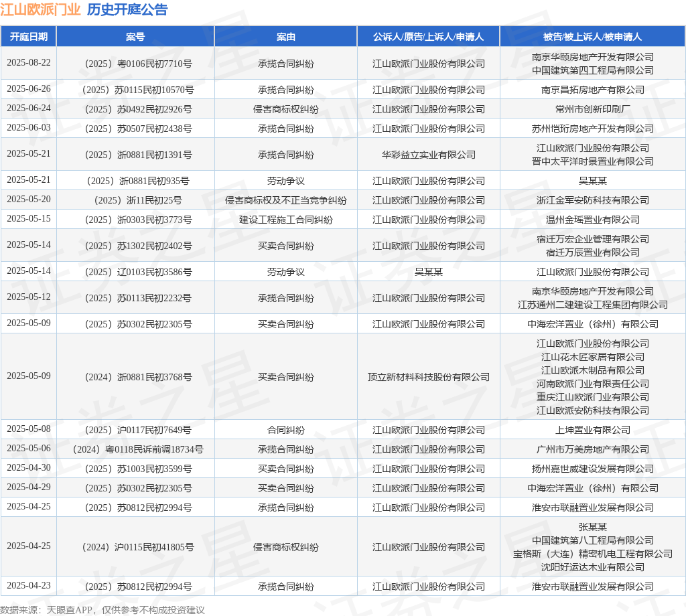Select the date 2025-06-24

click(x=29, y=108)
